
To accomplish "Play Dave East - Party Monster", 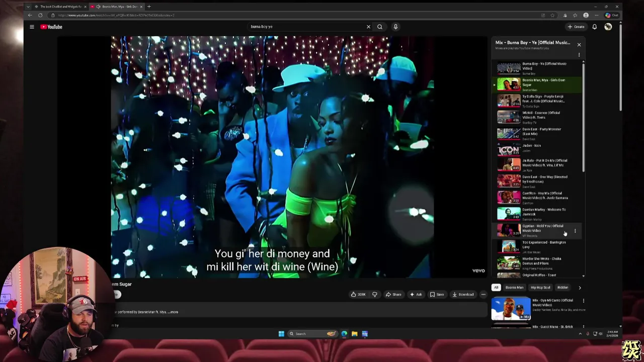I will [x=537, y=133].
